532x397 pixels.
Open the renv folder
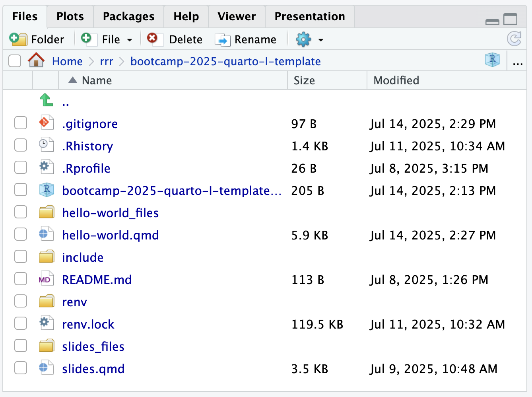click(x=74, y=302)
